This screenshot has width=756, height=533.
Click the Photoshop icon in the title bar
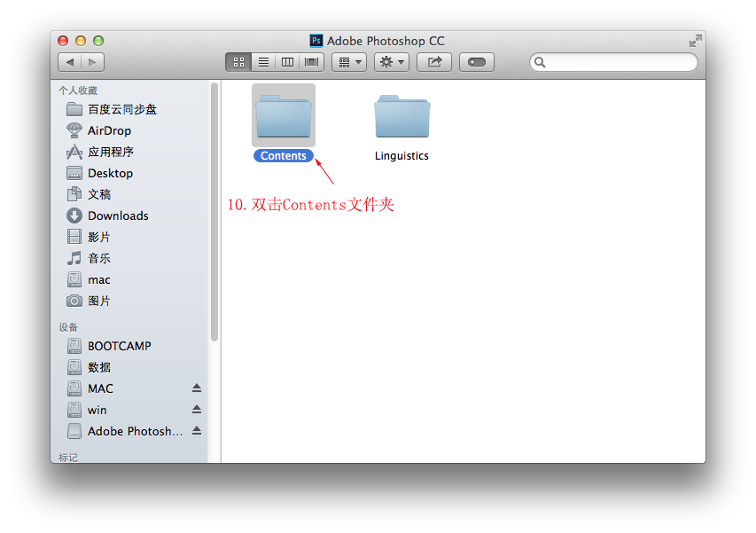[316, 41]
